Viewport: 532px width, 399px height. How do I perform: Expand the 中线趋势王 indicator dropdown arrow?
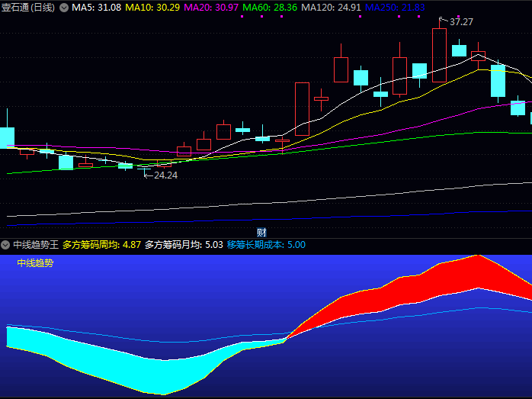pos(6,245)
